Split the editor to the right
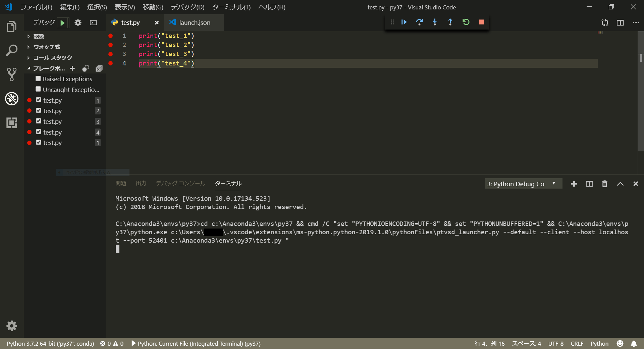 coord(620,23)
